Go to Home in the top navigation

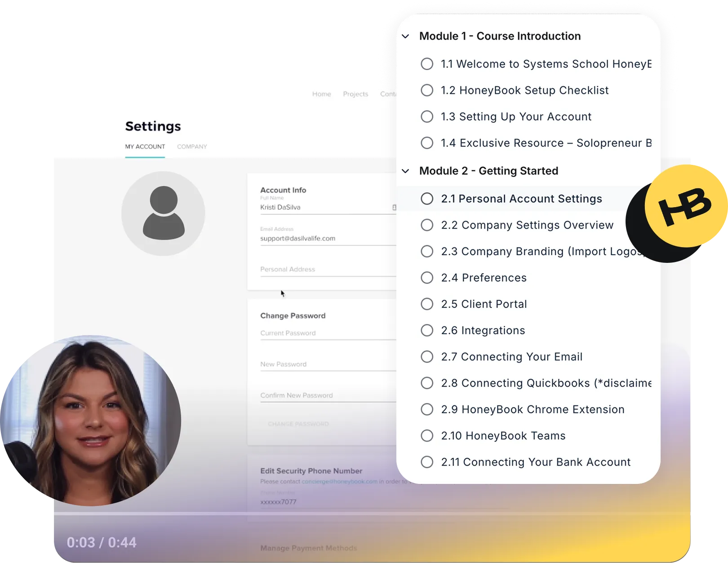(321, 94)
